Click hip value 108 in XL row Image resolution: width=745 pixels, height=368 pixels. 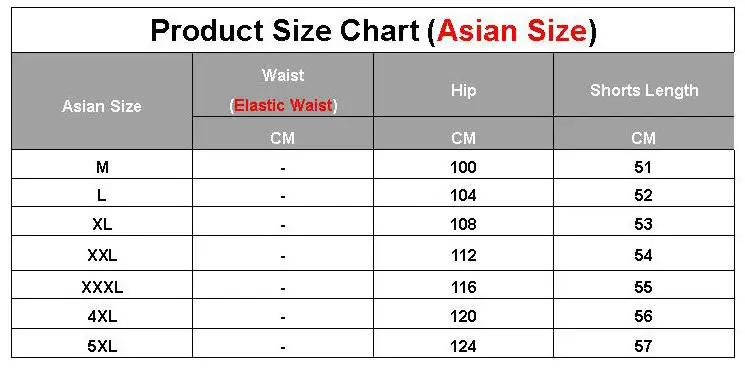point(463,224)
